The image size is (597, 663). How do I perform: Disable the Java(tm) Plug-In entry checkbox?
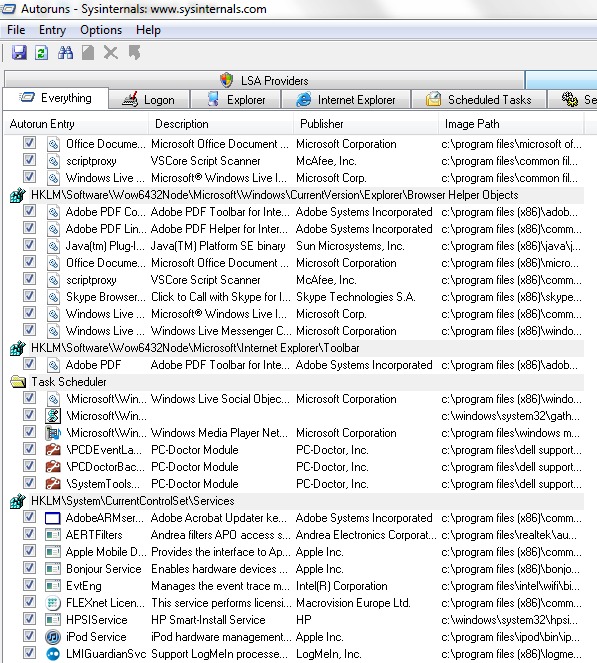pyautogui.click(x=29, y=245)
